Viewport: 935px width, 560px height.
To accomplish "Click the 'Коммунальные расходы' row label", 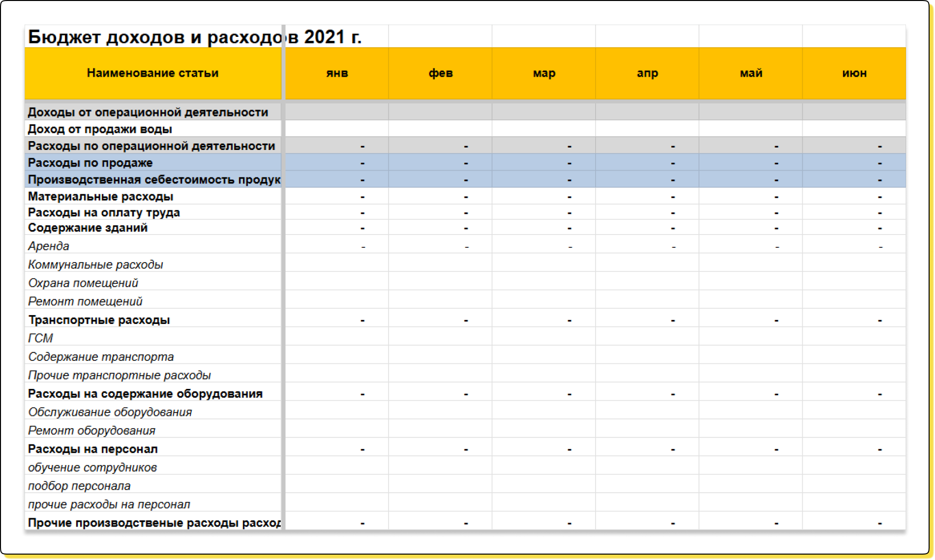I will click(95, 265).
